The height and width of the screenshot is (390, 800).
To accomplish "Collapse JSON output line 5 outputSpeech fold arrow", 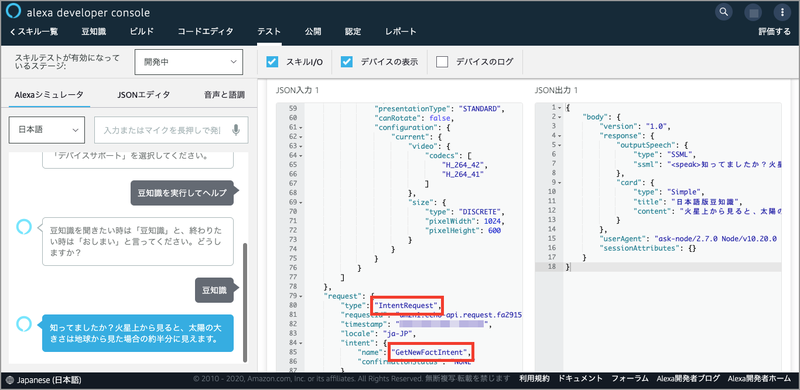I will coord(560,145).
